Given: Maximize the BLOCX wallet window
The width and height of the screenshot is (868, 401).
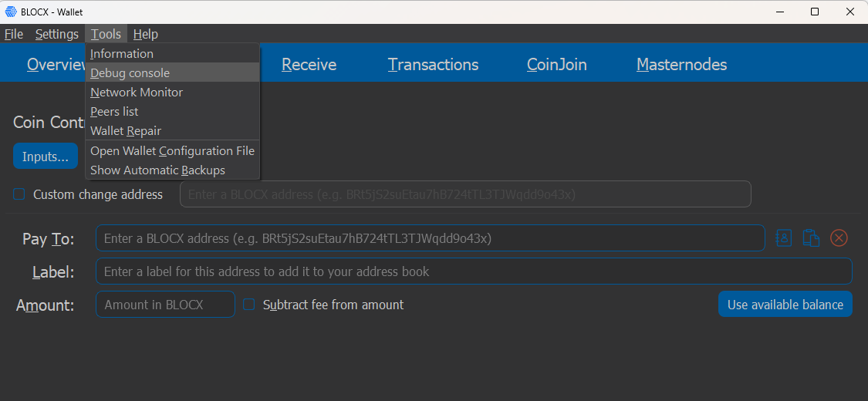Looking at the screenshot, I should 814,12.
